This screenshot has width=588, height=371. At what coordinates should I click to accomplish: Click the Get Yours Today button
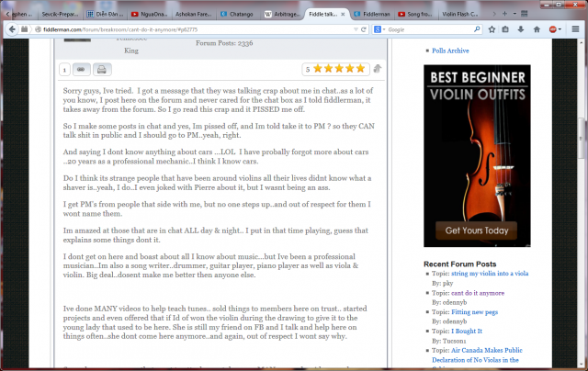(476, 230)
